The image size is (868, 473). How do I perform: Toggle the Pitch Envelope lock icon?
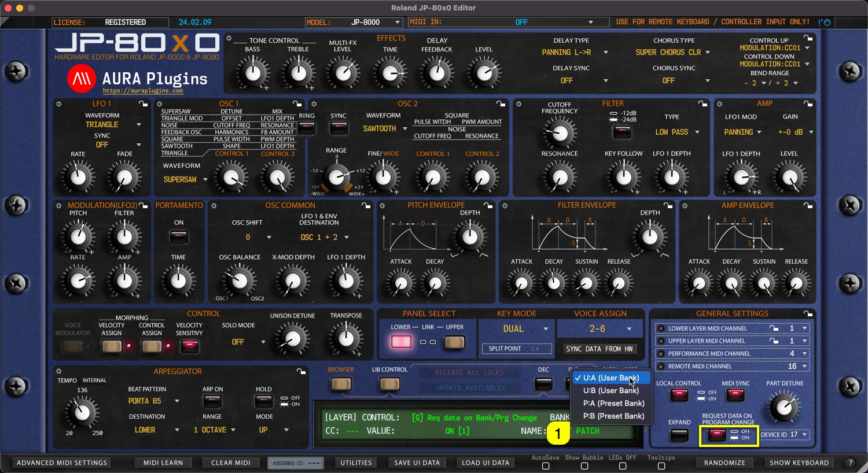[x=488, y=205]
